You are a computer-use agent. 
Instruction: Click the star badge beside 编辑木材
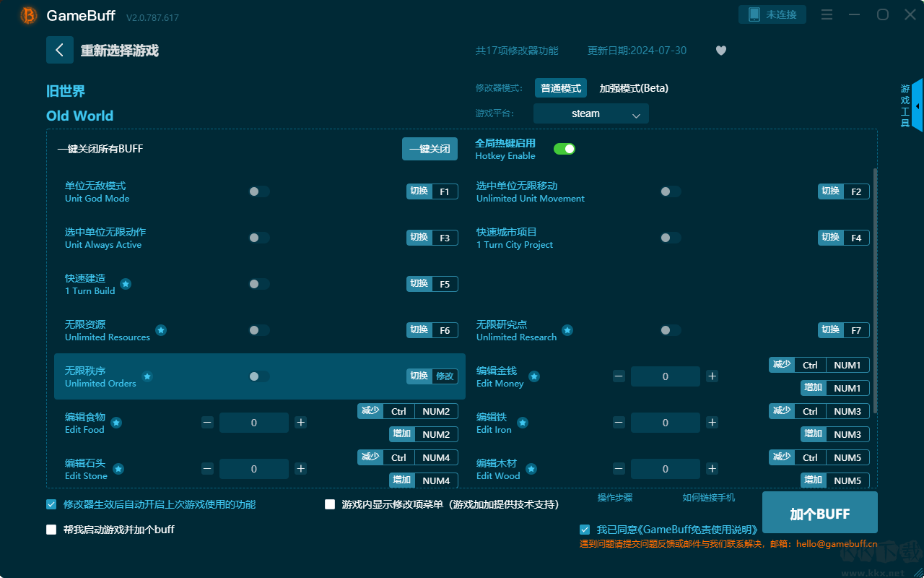coord(531,469)
